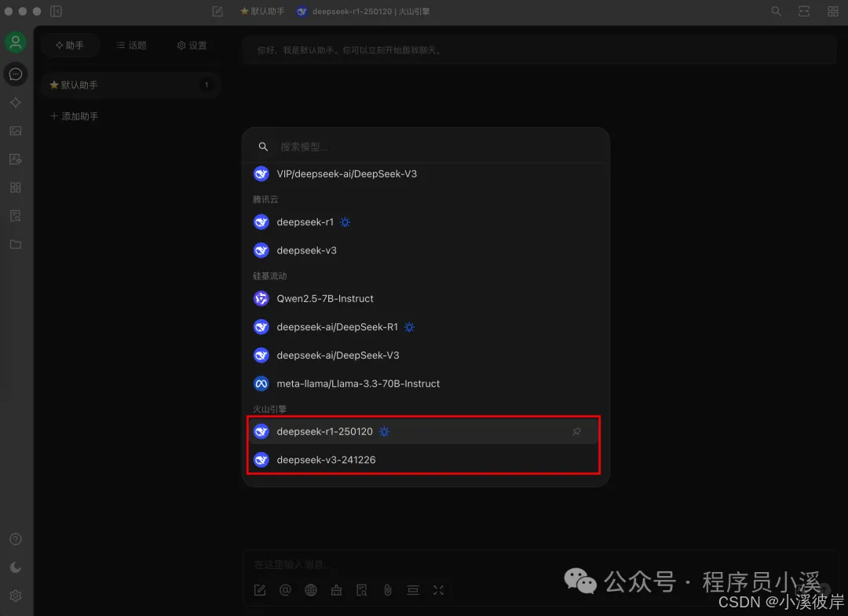Open the help question mark icon
This screenshot has height=616, width=848.
point(16,539)
